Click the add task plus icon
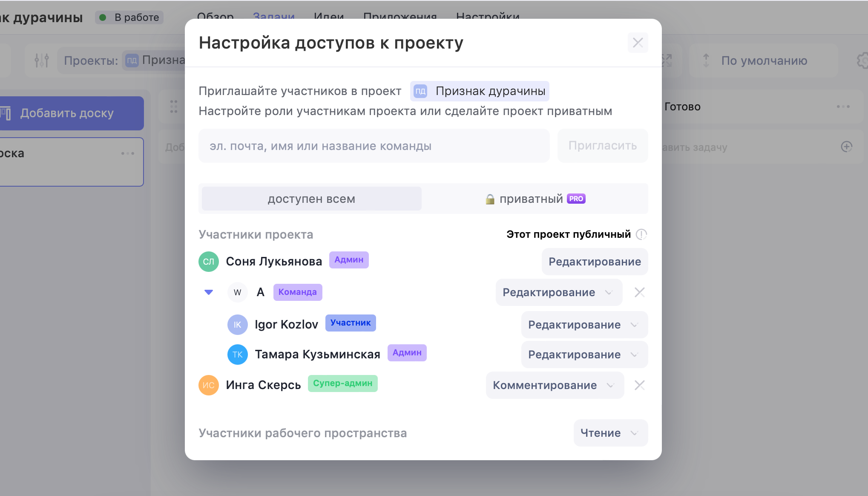 click(846, 147)
